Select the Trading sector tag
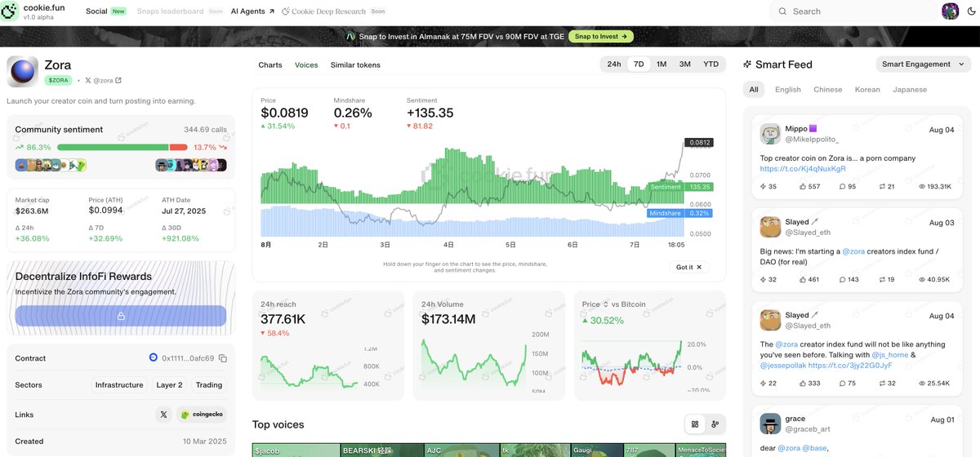The height and width of the screenshot is (457, 980). [209, 385]
